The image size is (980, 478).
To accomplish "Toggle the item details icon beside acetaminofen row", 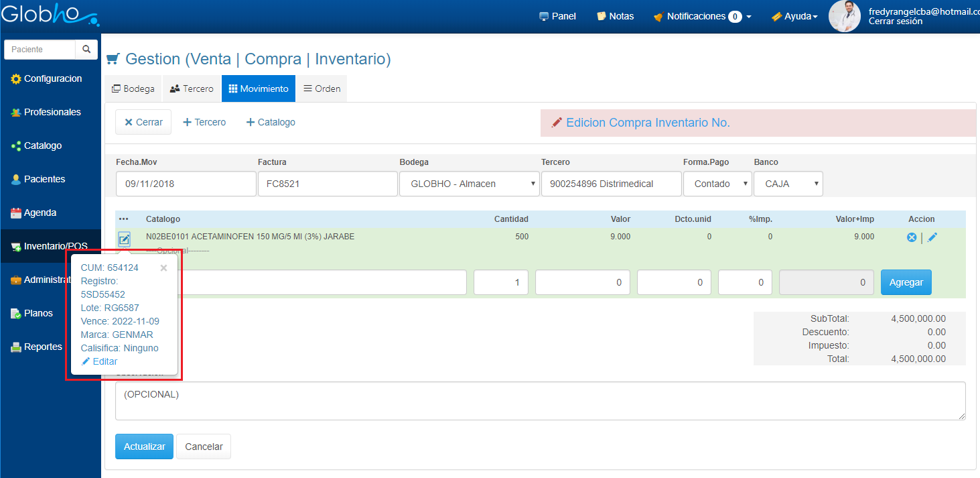I will tap(125, 239).
